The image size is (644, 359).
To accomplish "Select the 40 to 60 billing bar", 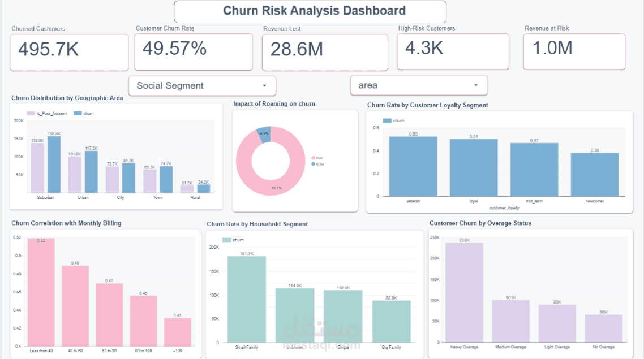I will [75, 306].
